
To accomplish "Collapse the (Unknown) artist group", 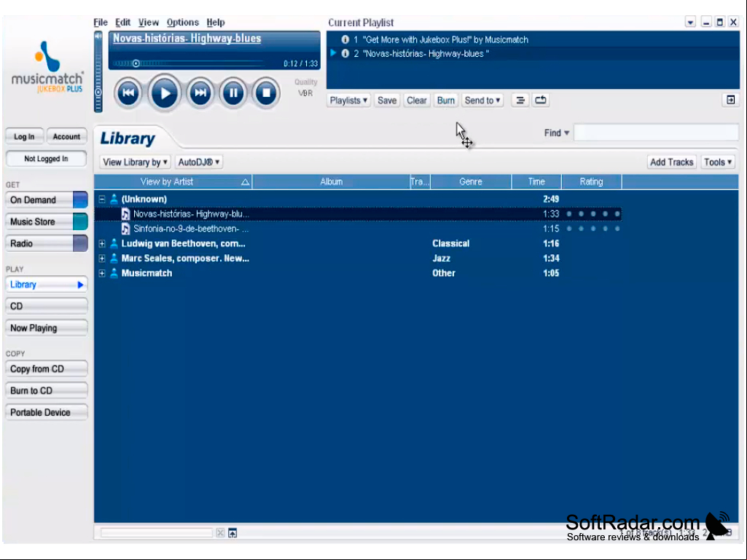I will click(102, 199).
